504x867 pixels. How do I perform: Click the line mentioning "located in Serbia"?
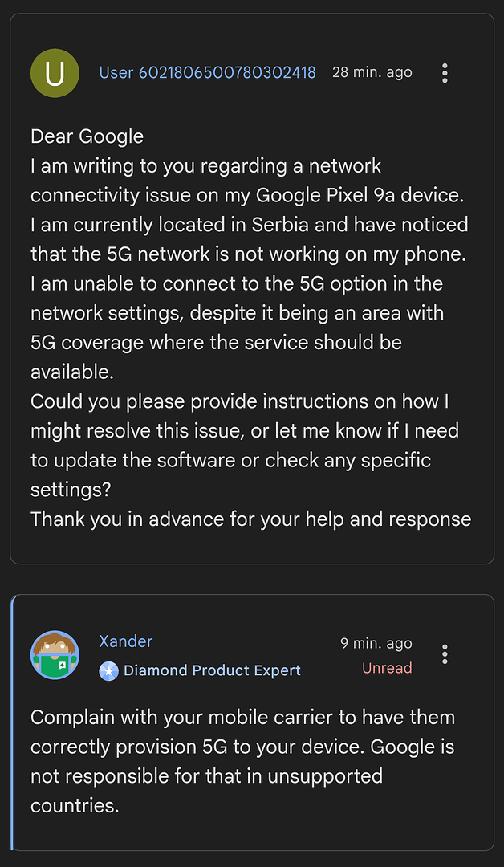pos(249,225)
